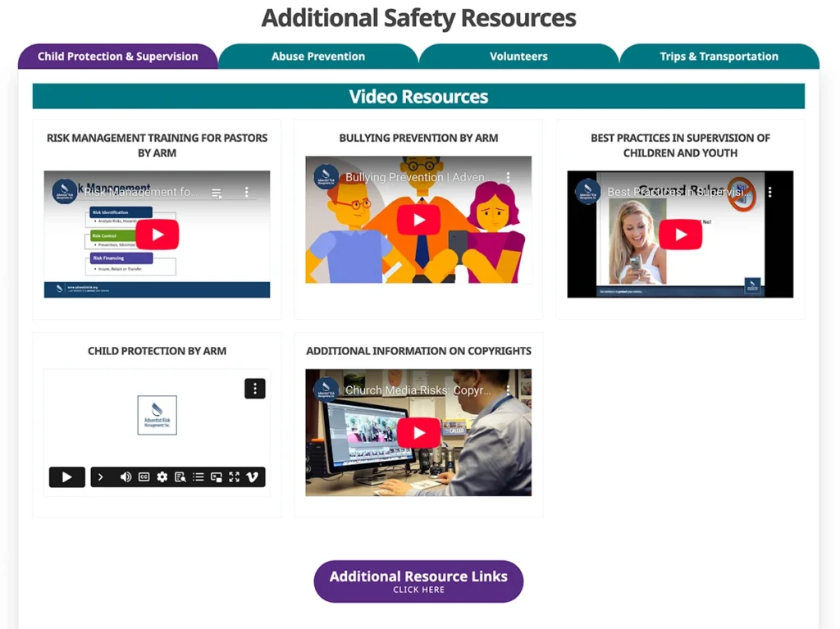The height and width of the screenshot is (629, 840).
Task: Switch to the Abuse Prevention tab
Action: [x=318, y=57]
